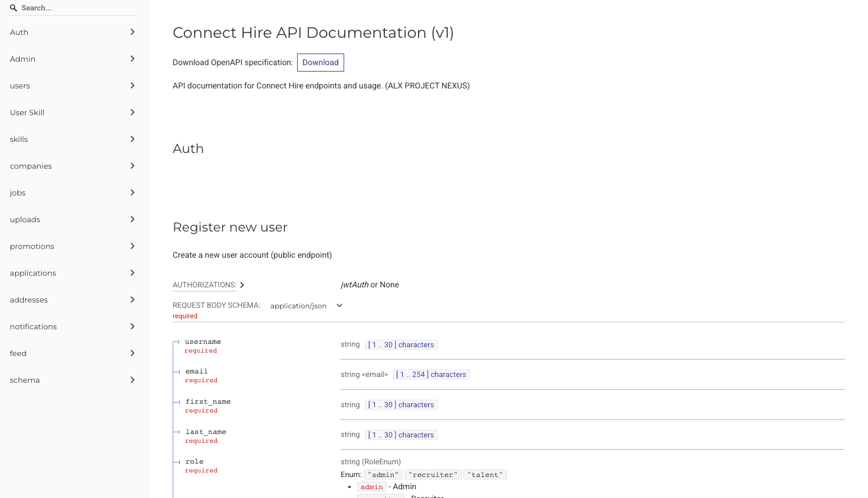Open the applications sidebar item
Screen dimensions: 868x498
(74, 273)
